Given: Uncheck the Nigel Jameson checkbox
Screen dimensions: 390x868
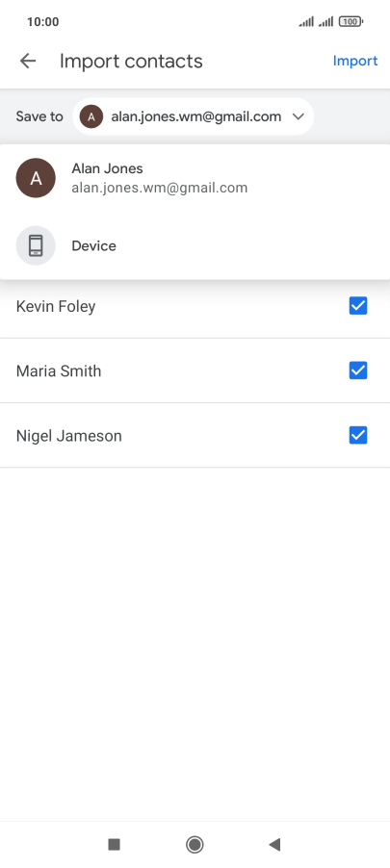Looking at the screenshot, I should [358, 435].
